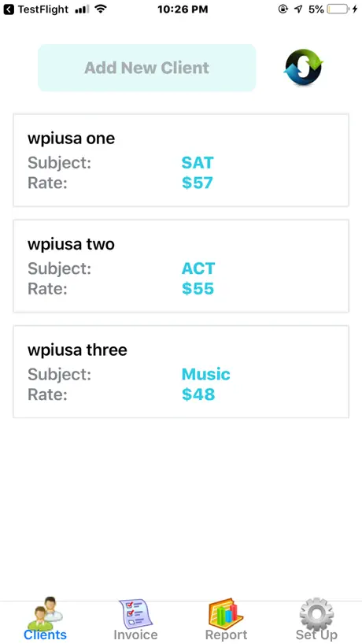Image resolution: width=362 pixels, height=644 pixels.
Task: Tap the TestFlight back arrow icon
Action: 9,9
